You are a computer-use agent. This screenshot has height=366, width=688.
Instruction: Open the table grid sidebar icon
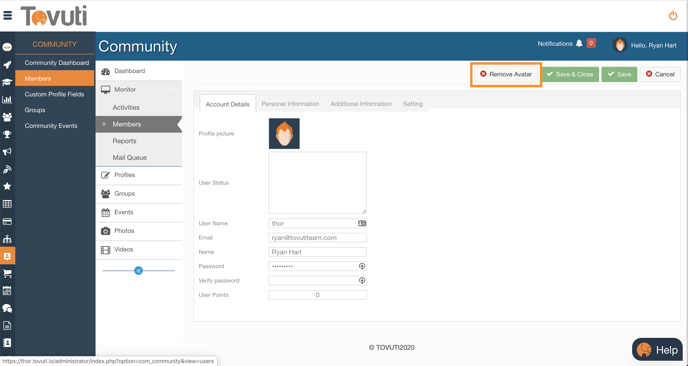(7, 204)
